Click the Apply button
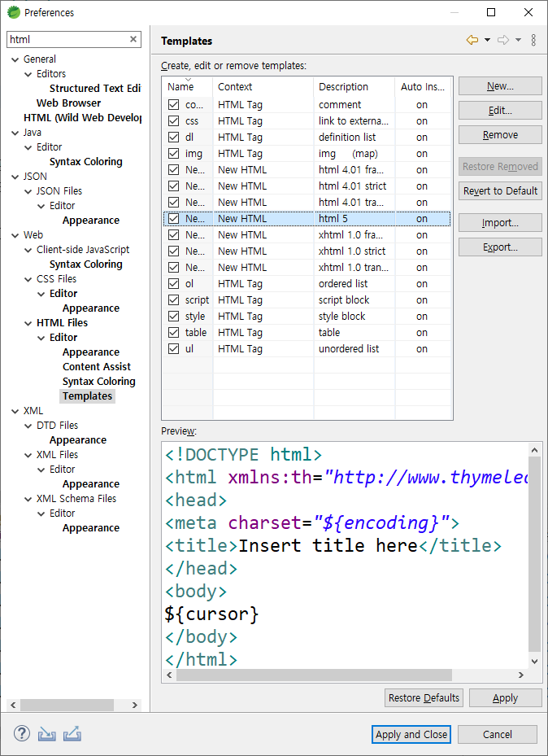 pos(505,697)
